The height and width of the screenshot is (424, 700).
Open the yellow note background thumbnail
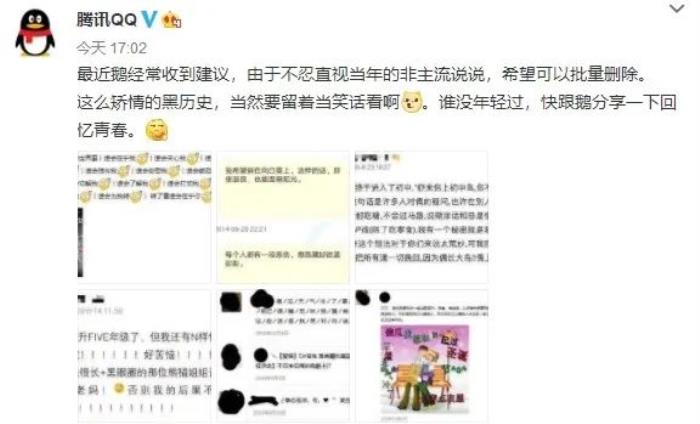[x=283, y=217]
